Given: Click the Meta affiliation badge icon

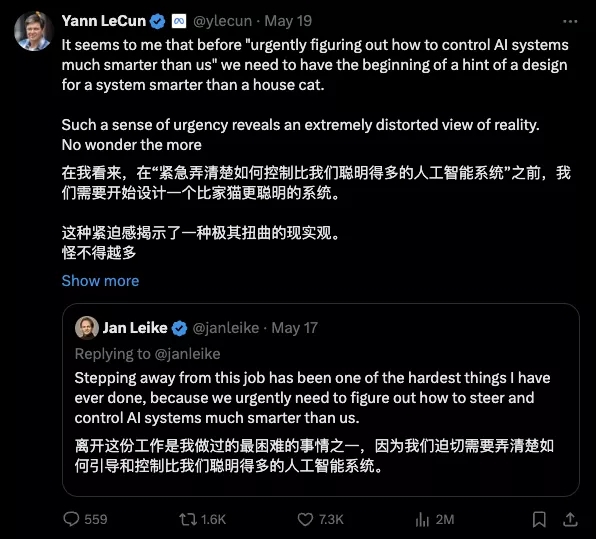Looking at the screenshot, I should click(179, 21).
